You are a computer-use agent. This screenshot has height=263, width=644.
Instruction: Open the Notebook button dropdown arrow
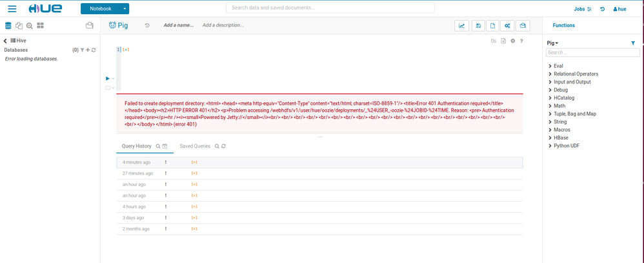click(x=125, y=9)
